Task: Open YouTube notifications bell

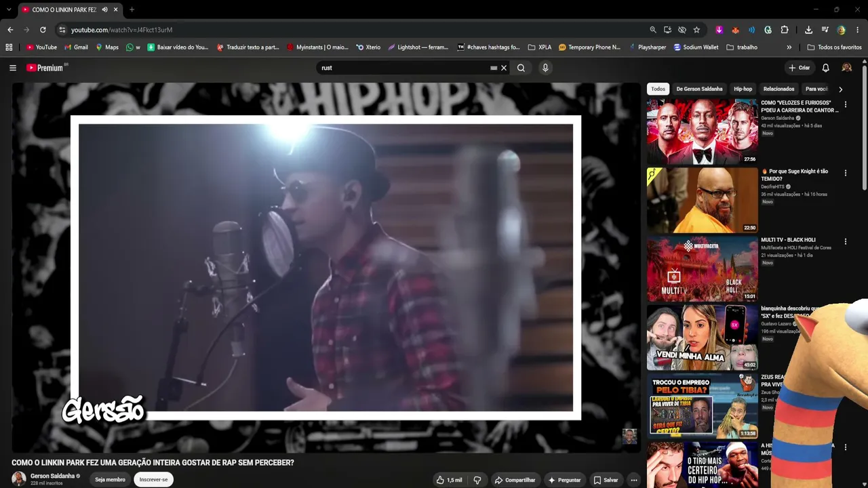Action: pos(825,68)
